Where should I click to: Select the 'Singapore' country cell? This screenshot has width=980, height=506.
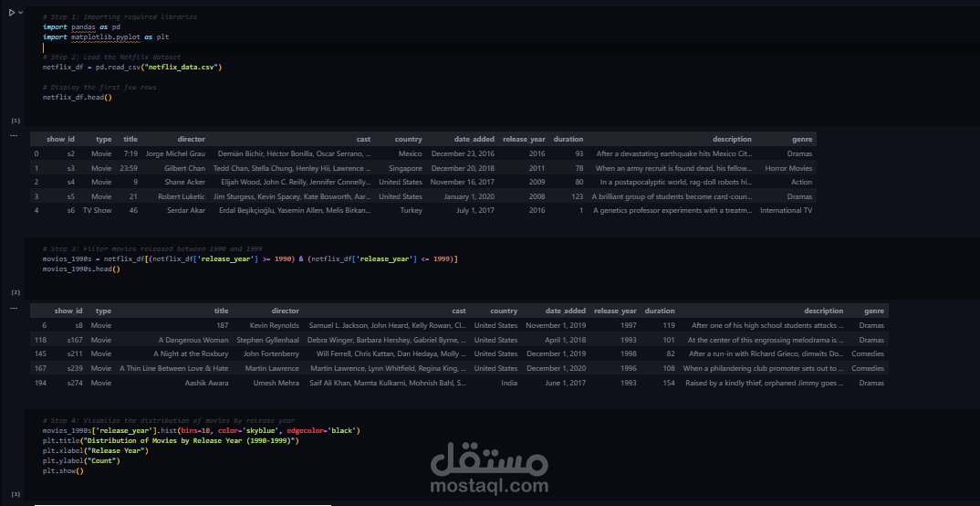[x=405, y=168]
